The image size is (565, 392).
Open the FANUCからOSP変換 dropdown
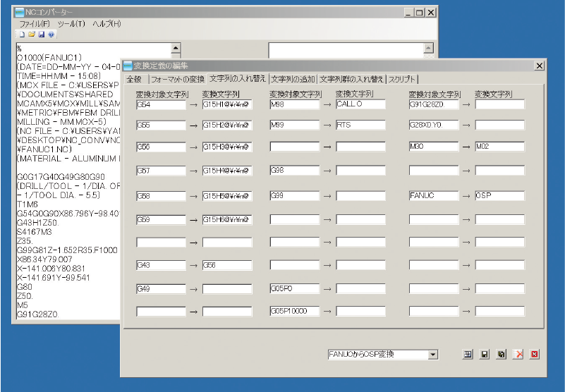[x=432, y=355]
